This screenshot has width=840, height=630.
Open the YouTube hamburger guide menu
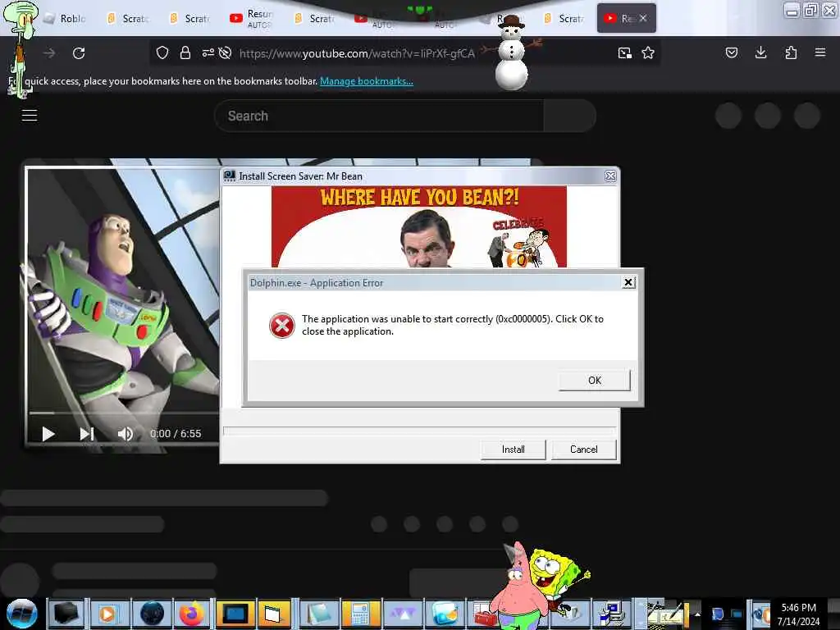30,115
